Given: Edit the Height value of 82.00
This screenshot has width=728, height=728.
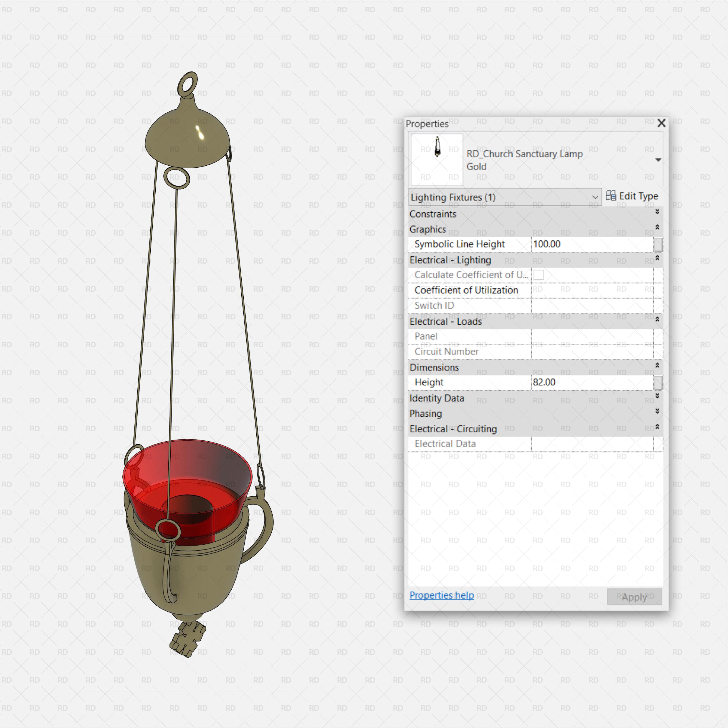Looking at the screenshot, I should 591,382.
